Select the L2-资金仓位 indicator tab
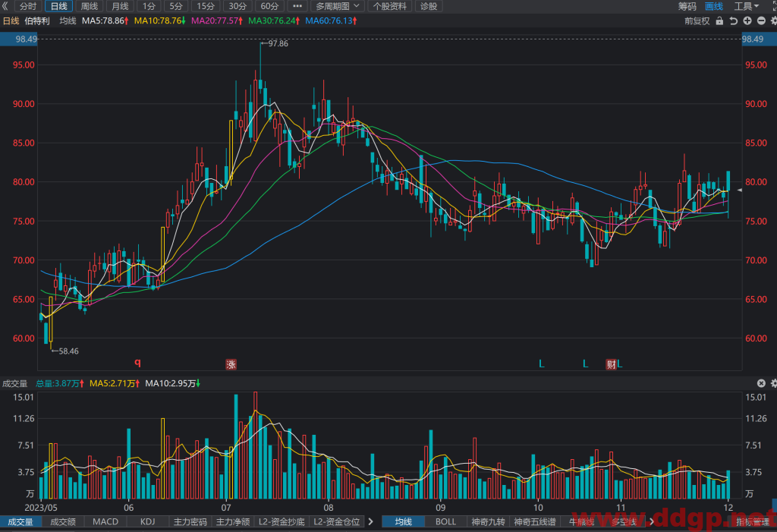777x532 pixels. [x=336, y=521]
